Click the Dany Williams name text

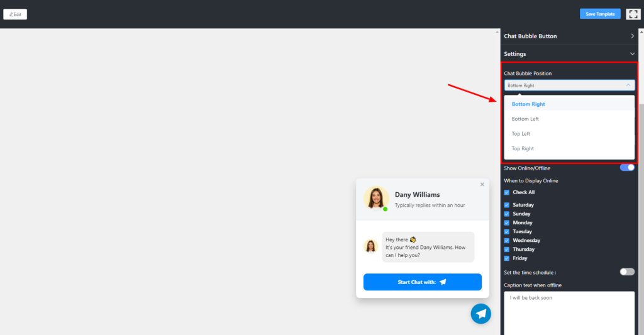pyautogui.click(x=418, y=195)
